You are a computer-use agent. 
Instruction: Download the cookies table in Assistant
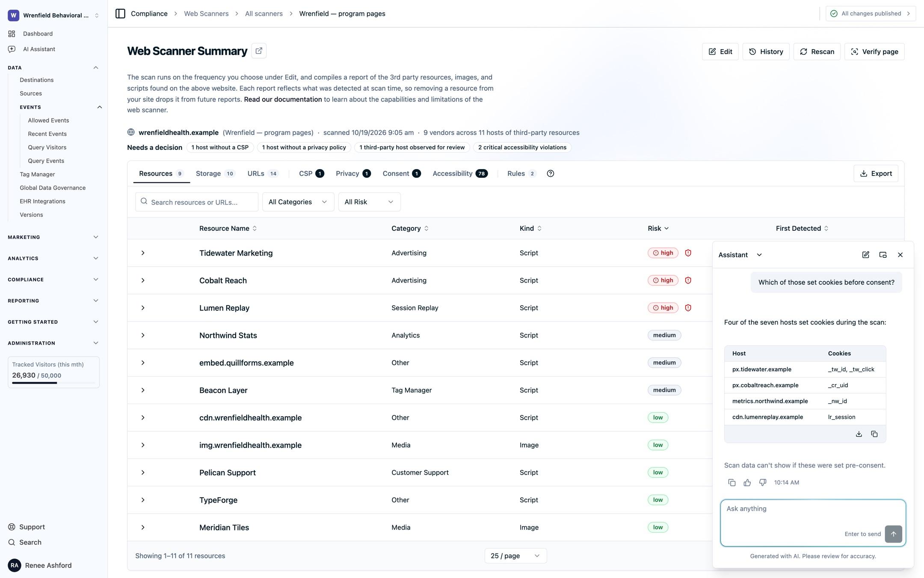[859, 434]
